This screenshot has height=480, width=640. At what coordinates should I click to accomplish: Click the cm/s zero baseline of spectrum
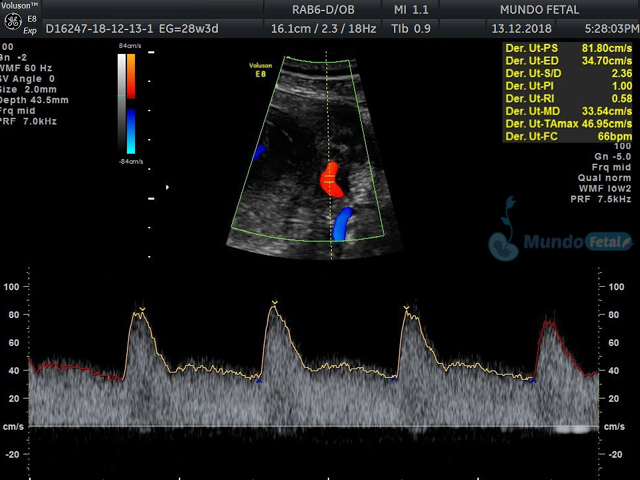[x=320, y=427]
